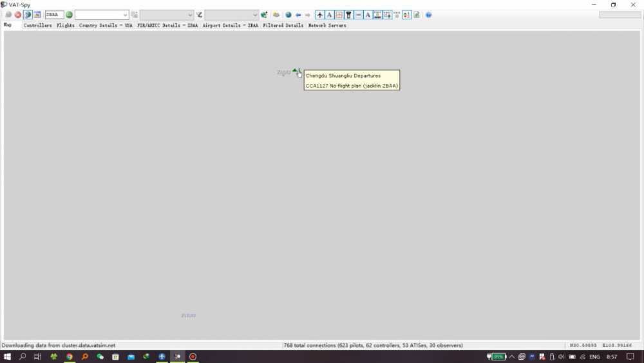
Task: Click the blue help question mark icon
Action: [x=428, y=15]
